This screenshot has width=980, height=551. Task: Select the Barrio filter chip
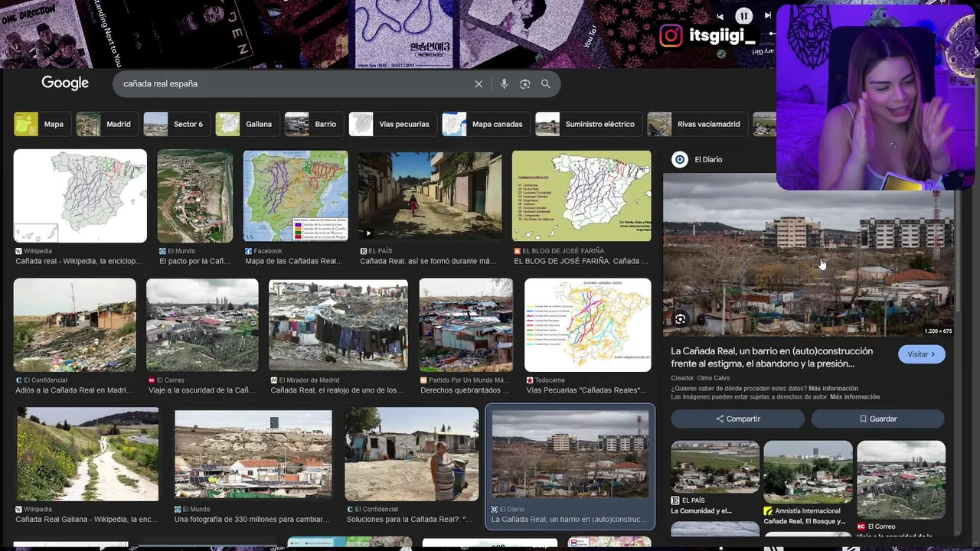(x=314, y=124)
